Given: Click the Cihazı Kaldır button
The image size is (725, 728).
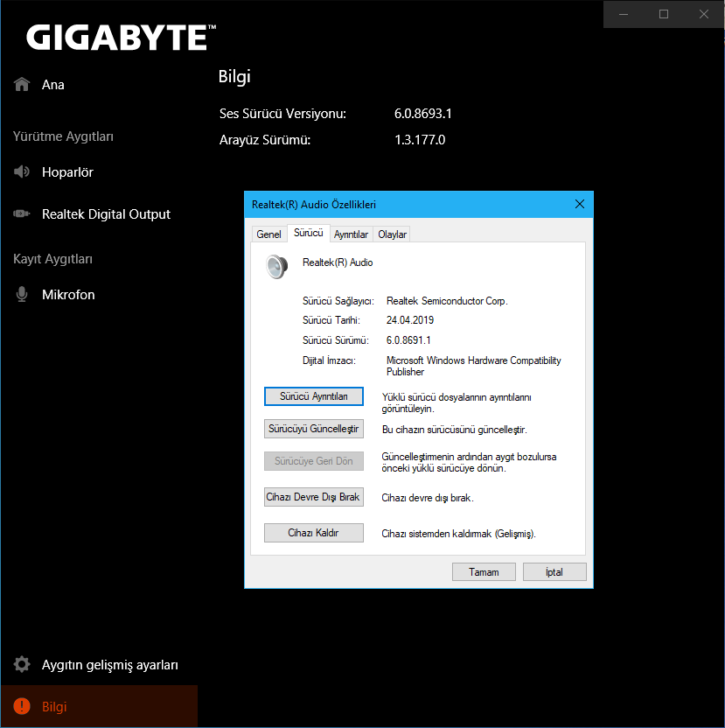Looking at the screenshot, I should point(314,533).
